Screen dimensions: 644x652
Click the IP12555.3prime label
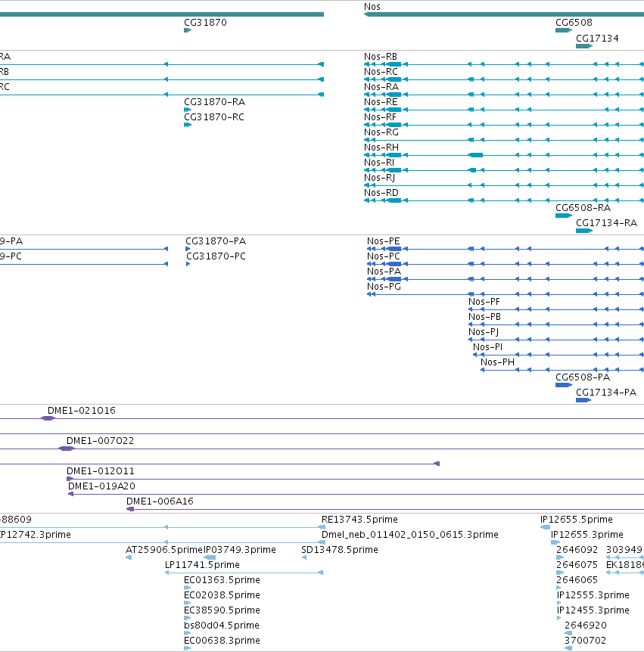point(593,595)
